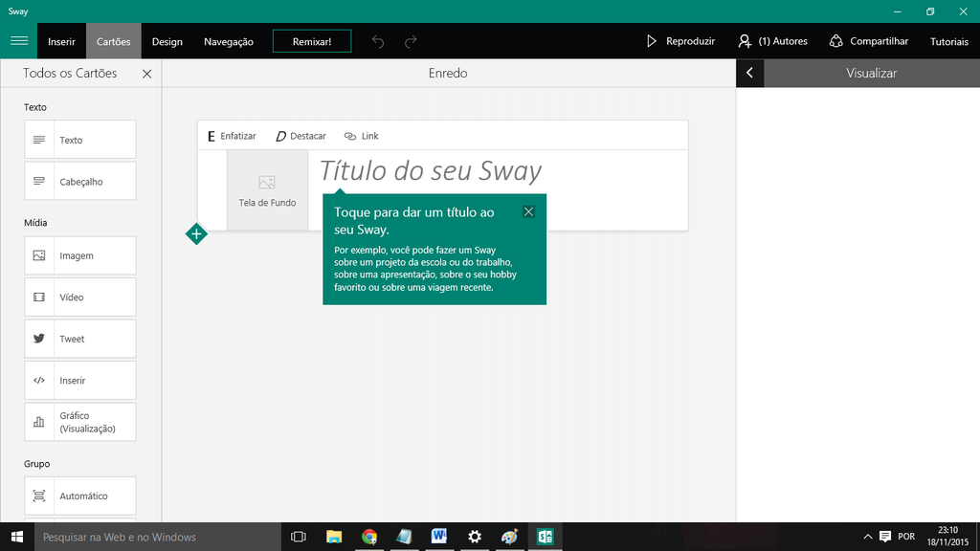Insert a Link in the title card
The height and width of the screenshot is (551, 980).
[x=361, y=136]
